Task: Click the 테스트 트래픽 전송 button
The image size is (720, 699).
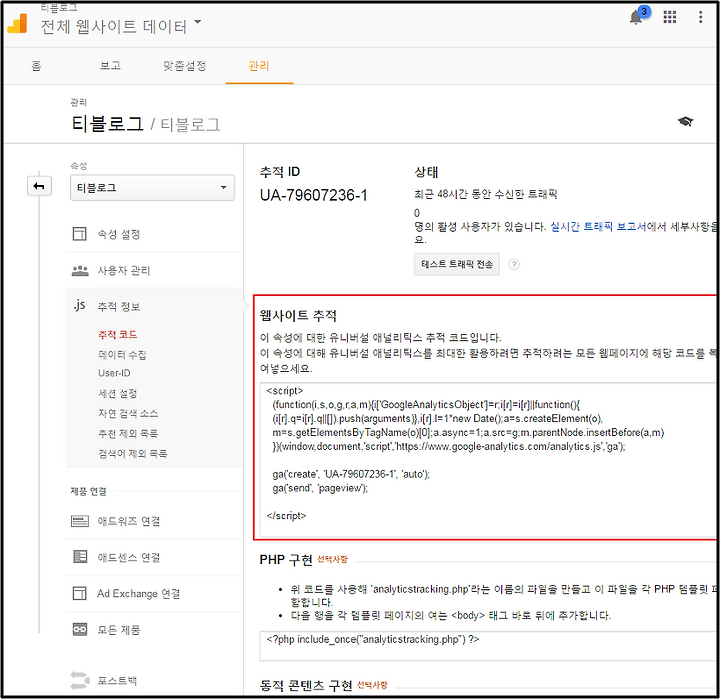Action: click(457, 264)
